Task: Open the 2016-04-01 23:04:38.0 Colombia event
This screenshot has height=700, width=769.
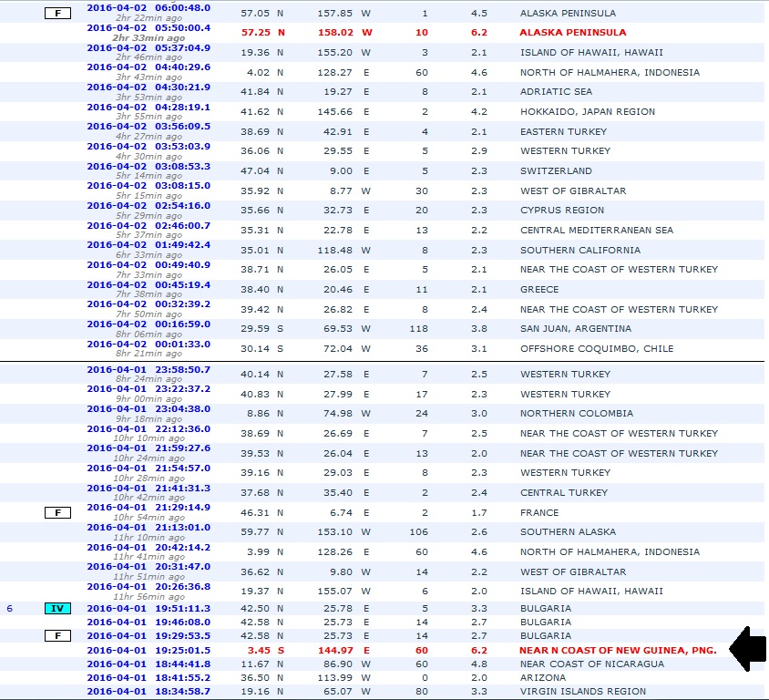Action: [149, 408]
